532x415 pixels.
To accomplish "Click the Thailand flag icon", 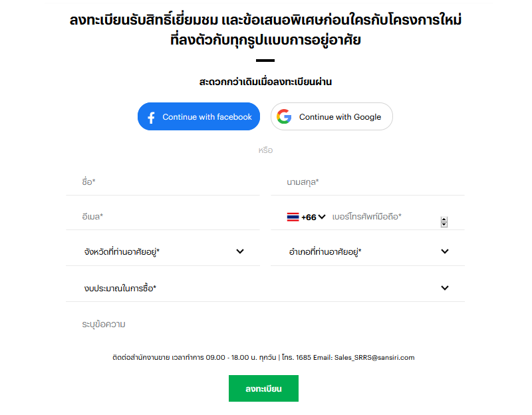I will [x=293, y=217].
